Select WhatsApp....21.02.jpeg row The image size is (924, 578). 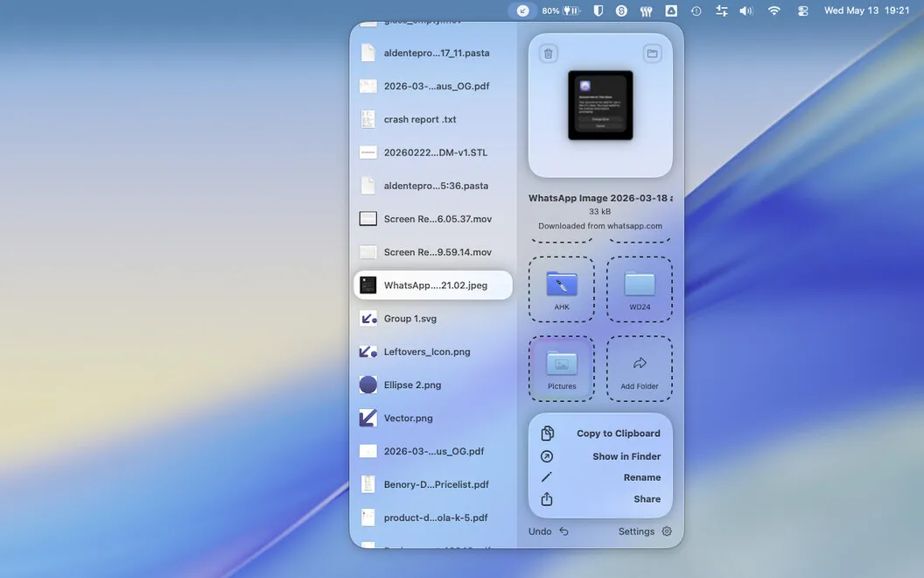[433, 285]
